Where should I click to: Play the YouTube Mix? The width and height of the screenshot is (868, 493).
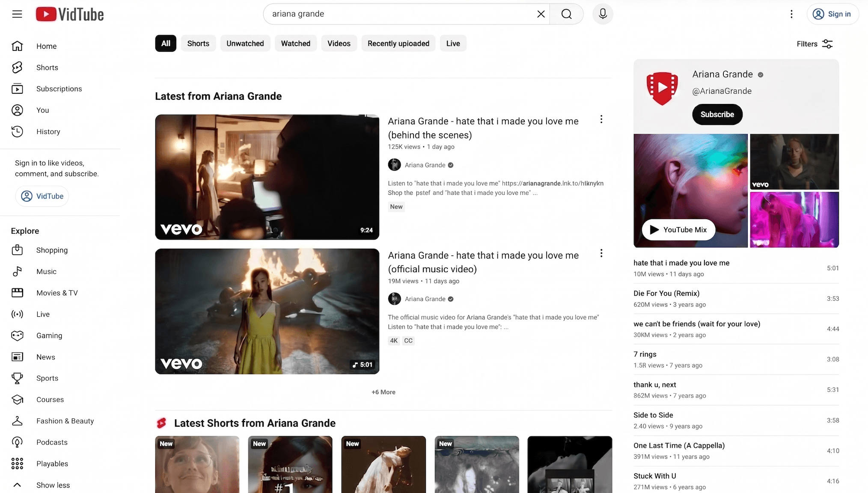pyautogui.click(x=678, y=230)
